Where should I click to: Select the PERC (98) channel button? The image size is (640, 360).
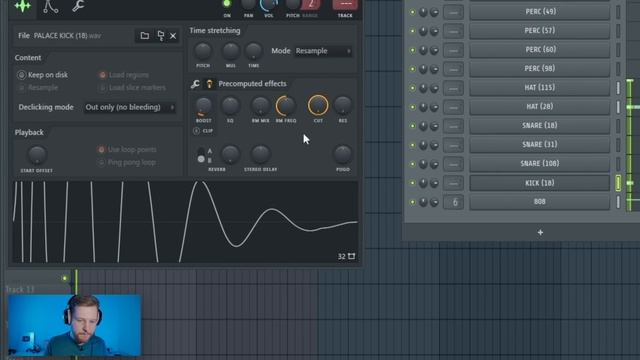click(540, 69)
